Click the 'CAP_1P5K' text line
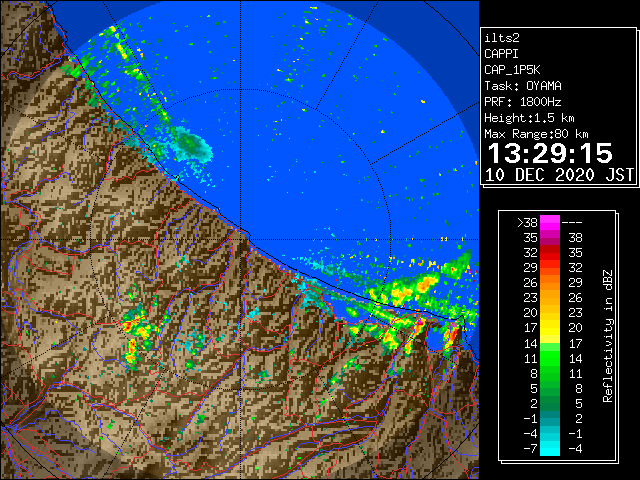 512,70
